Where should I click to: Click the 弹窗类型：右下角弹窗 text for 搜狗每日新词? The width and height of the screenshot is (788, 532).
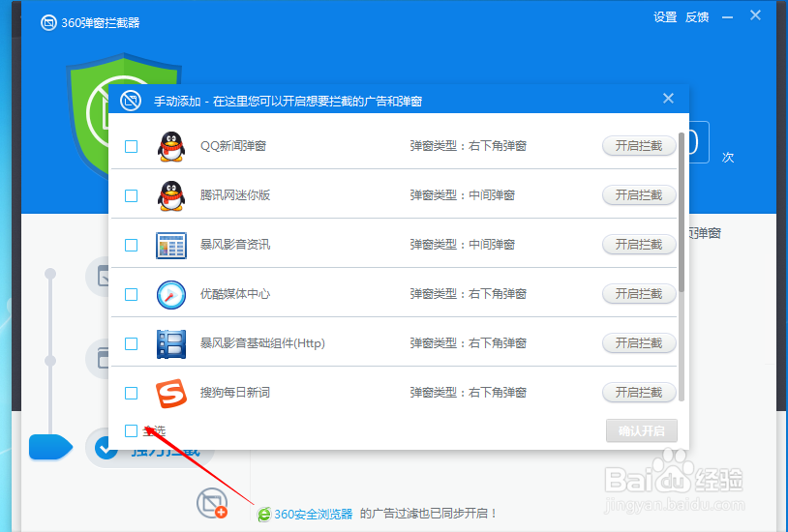click(468, 393)
